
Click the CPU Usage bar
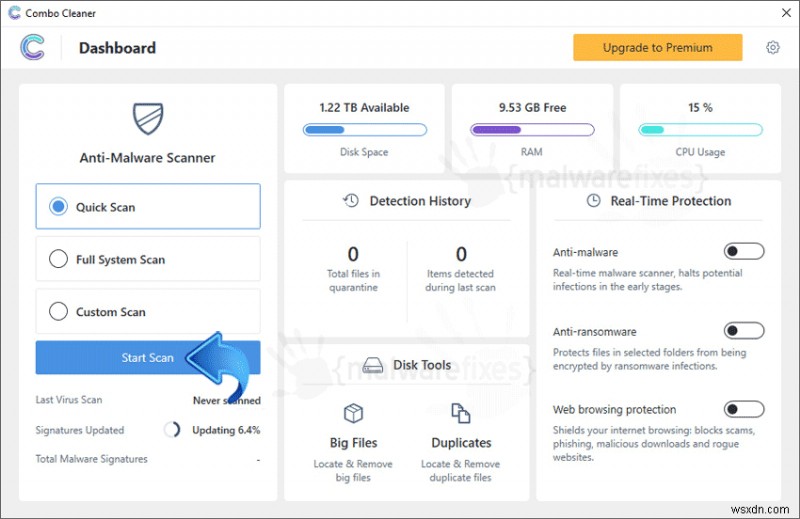pos(701,130)
